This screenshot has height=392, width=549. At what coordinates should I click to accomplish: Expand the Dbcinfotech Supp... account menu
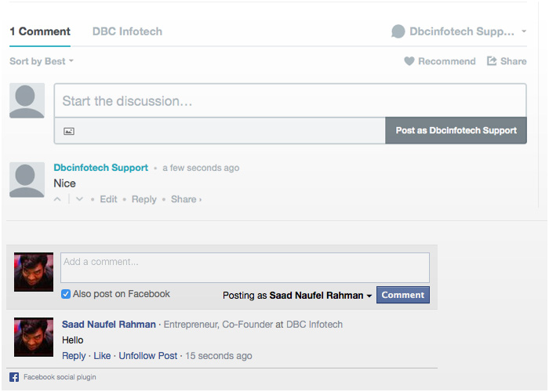click(524, 31)
